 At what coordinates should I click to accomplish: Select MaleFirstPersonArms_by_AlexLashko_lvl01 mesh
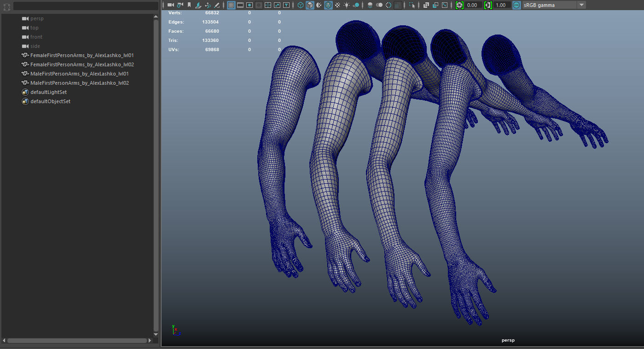tap(79, 74)
